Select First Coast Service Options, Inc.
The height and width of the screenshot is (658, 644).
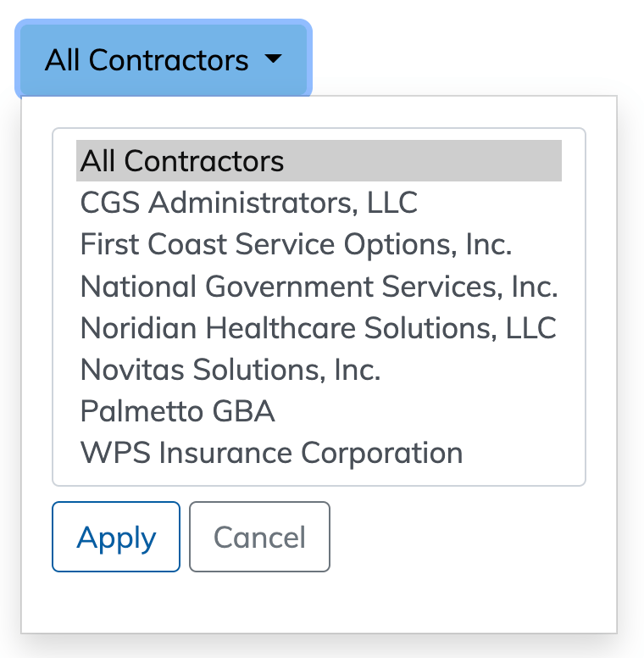tap(297, 244)
